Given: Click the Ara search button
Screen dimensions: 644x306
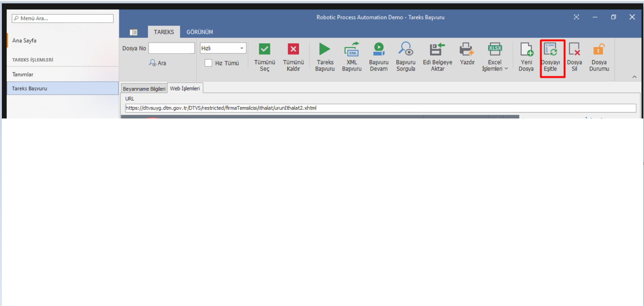Looking at the screenshot, I should point(158,63).
